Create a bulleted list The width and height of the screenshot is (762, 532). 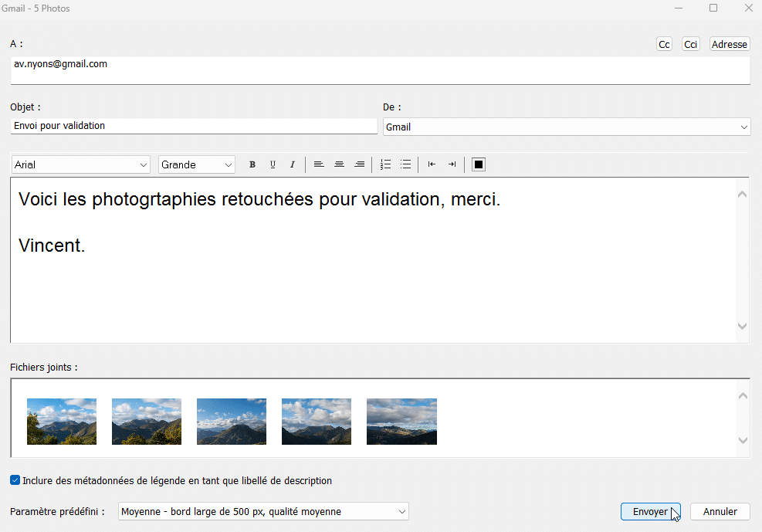(x=405, y=164)
